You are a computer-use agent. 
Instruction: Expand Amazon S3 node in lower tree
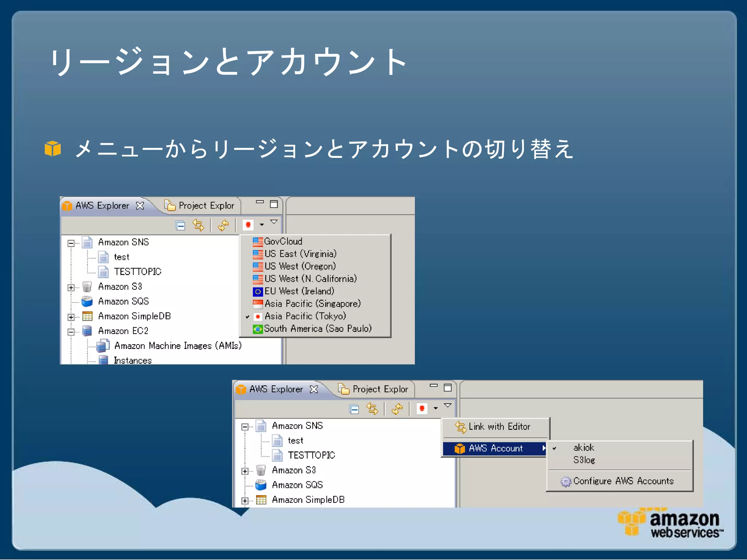click(245, 471)
